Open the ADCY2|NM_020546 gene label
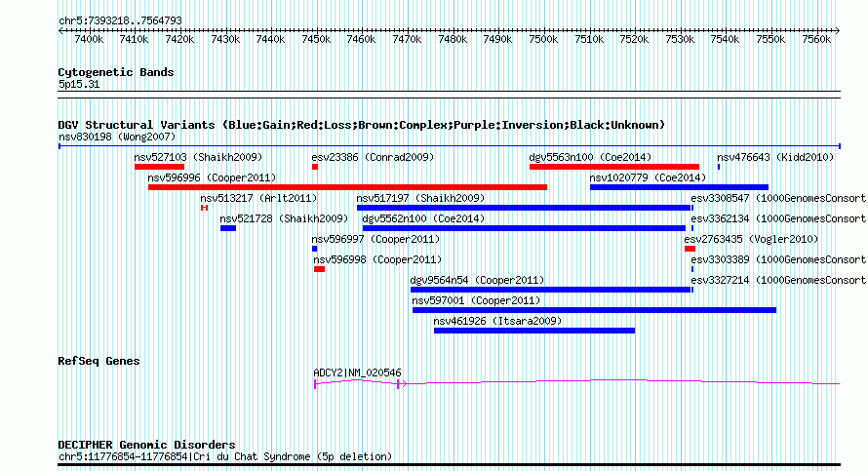Screen dimensions: 868x471 pyautogui.click(x=357, y=373)
